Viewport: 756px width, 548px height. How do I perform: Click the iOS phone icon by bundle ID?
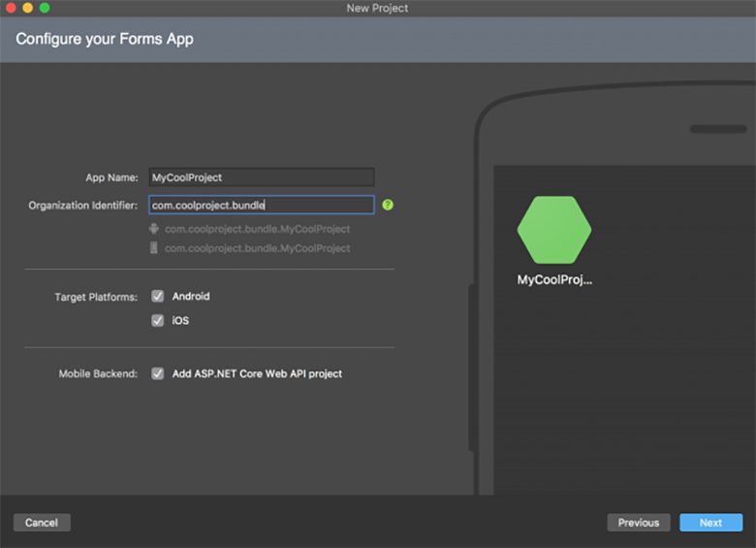click(x=154, y=248)
